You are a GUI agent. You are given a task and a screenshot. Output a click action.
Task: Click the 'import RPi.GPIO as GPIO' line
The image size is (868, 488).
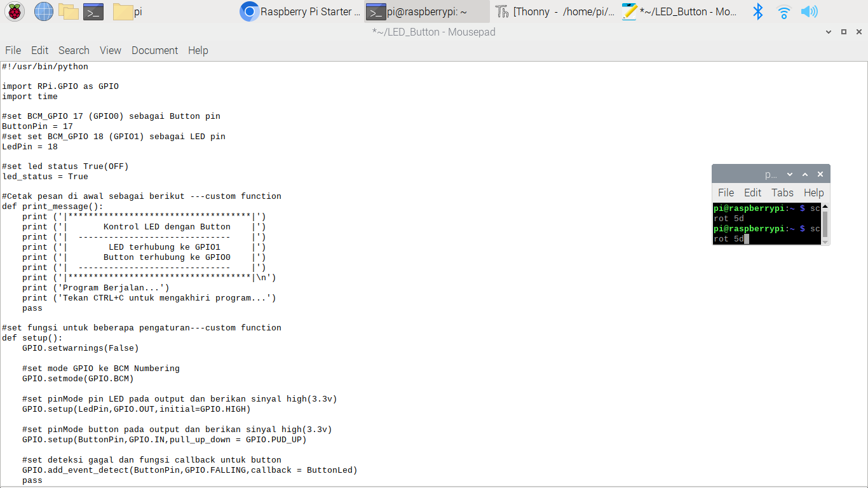[60, 86]
